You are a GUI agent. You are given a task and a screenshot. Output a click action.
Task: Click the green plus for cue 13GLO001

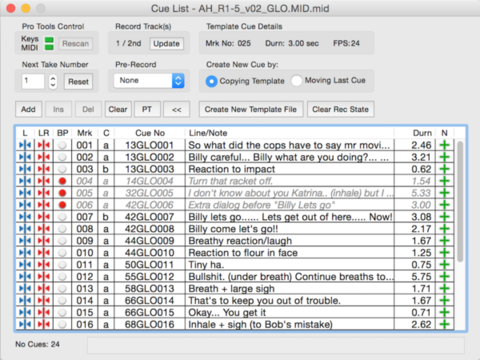coord(444,145)
